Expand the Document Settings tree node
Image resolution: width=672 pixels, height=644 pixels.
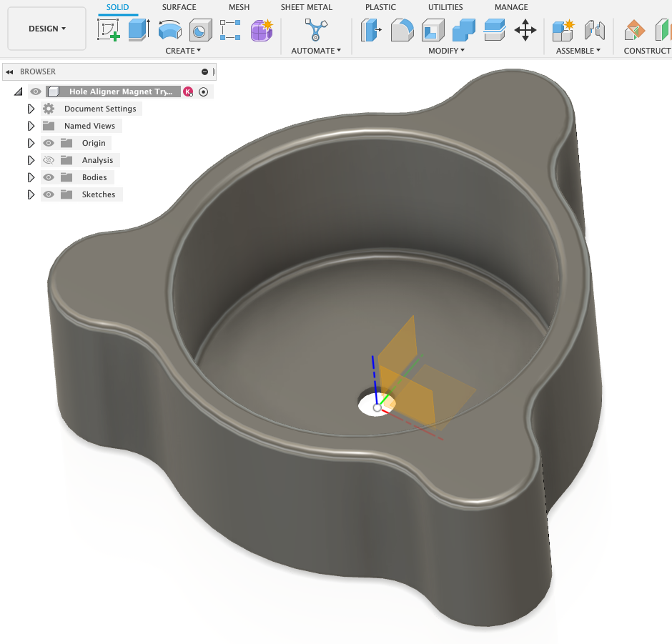pyautogui.click(x=31, y=109)
